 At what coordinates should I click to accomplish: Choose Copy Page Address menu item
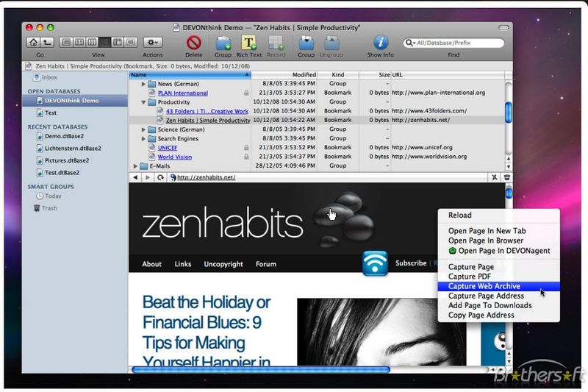[x=499, y=315]
